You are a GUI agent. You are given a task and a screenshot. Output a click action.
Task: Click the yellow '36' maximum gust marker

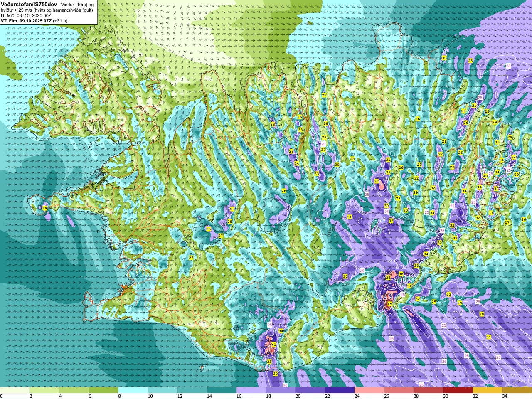[466, 123]
